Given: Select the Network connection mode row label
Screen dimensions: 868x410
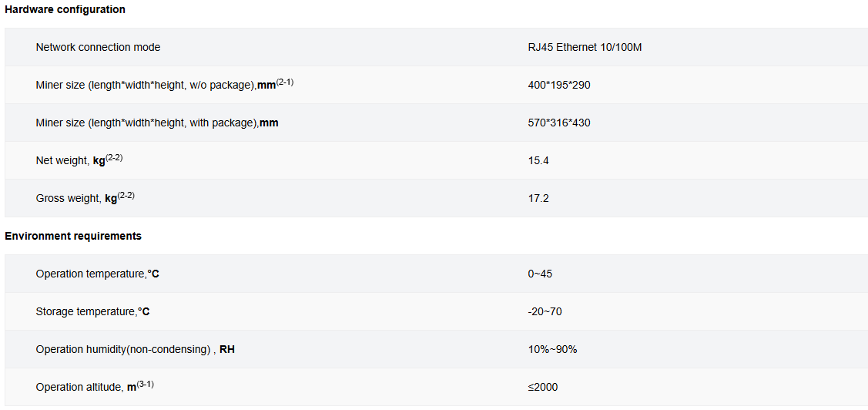Looking at the screenshot, I should (x=98, y=48).
